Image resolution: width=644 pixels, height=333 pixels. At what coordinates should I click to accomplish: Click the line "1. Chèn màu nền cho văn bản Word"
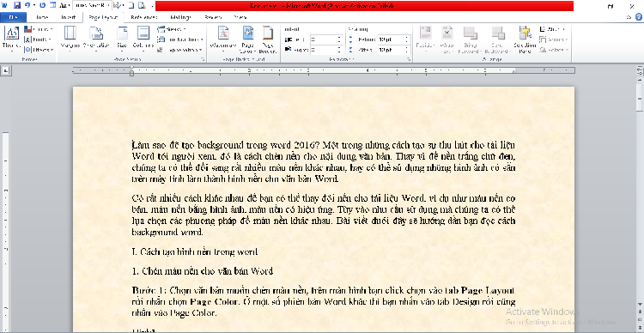pos(203,271)
